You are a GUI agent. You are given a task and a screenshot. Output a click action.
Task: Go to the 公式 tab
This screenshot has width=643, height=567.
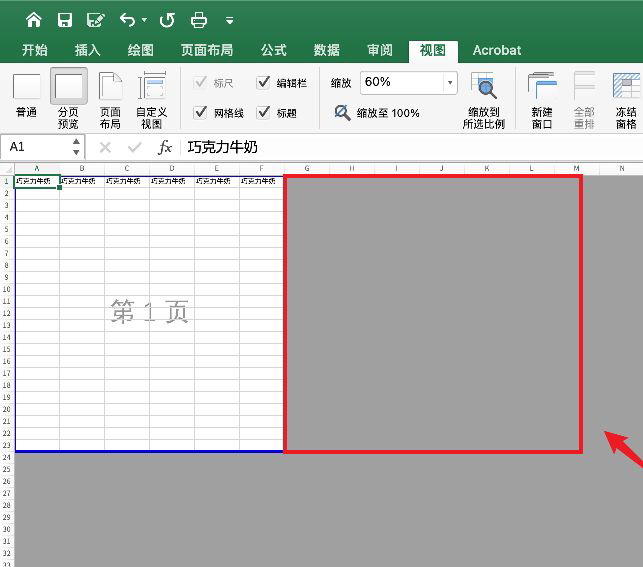pos(274,50)
